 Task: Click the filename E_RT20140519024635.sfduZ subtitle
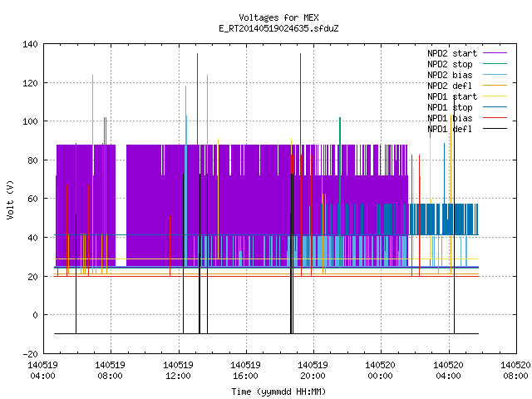278,28
